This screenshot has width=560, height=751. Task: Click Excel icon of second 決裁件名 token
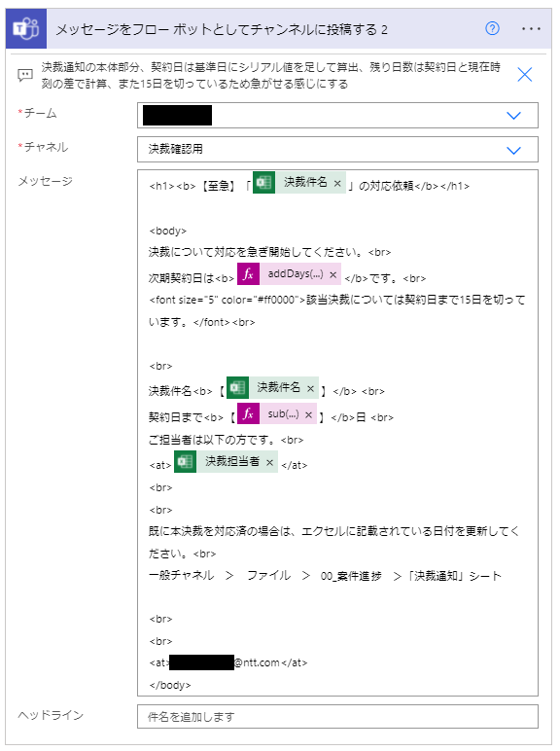[x=237, y=387]
